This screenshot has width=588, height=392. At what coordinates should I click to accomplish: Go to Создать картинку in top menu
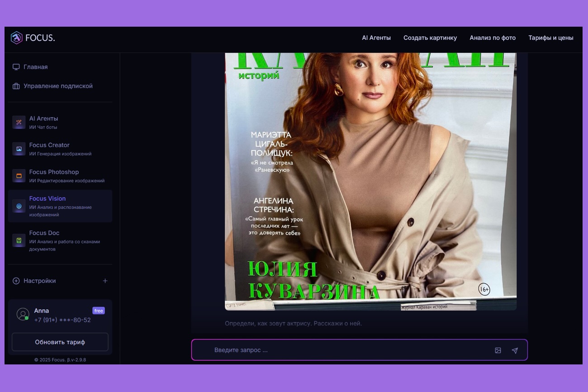(x=430, y=38)
